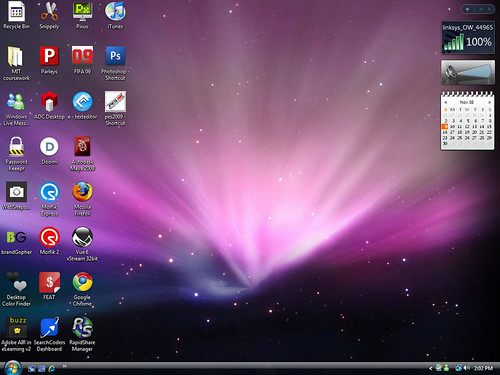Open the network globe tray icon
Screen dimensions: 500x375
[458, 368]
